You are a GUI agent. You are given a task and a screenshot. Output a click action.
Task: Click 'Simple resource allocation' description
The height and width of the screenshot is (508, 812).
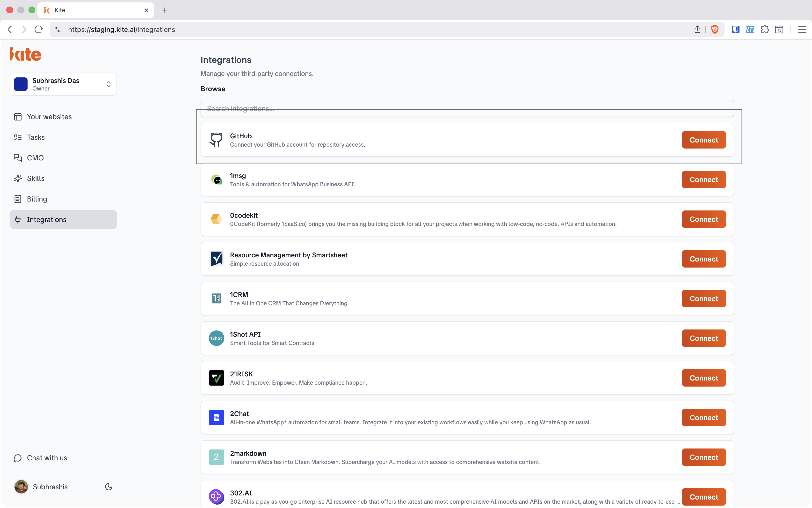264,263
